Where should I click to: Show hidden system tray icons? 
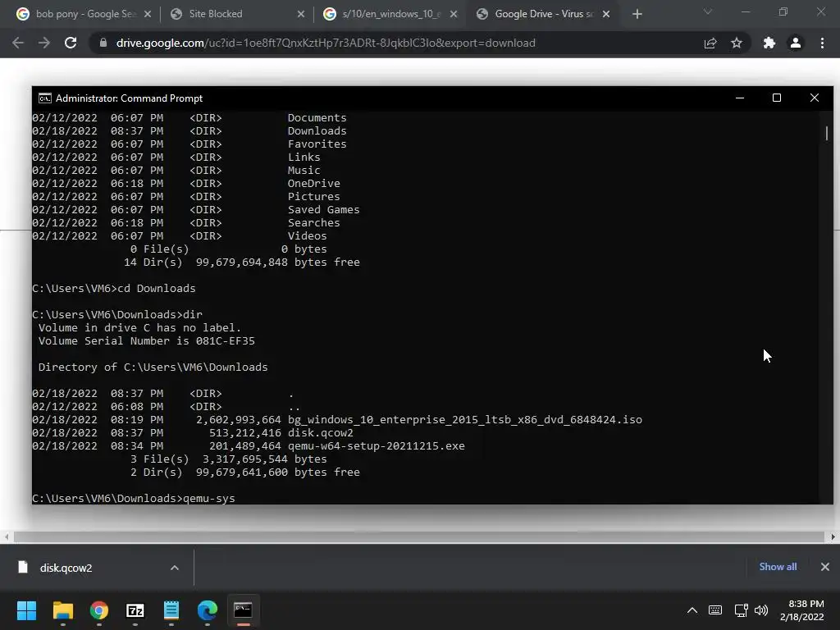[692, 610]
